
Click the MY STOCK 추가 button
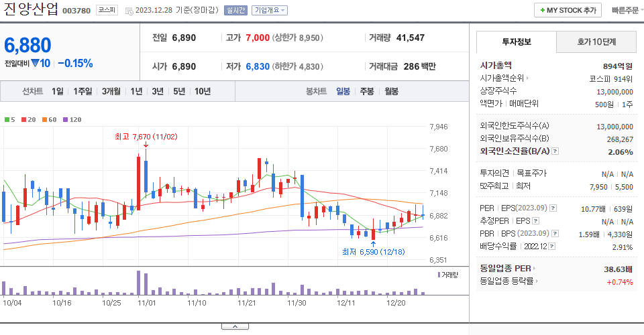point(568,10)
